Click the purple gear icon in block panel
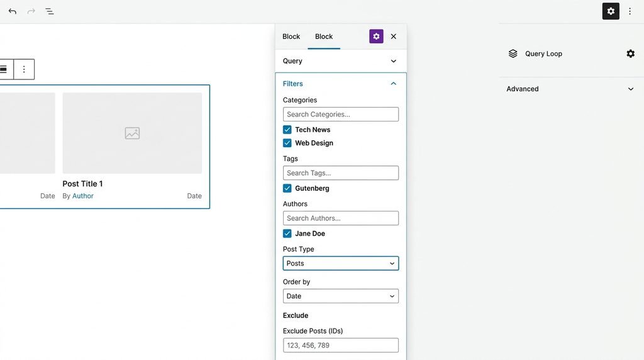Viewport: 644px width, 360px height. click(376, 36)
